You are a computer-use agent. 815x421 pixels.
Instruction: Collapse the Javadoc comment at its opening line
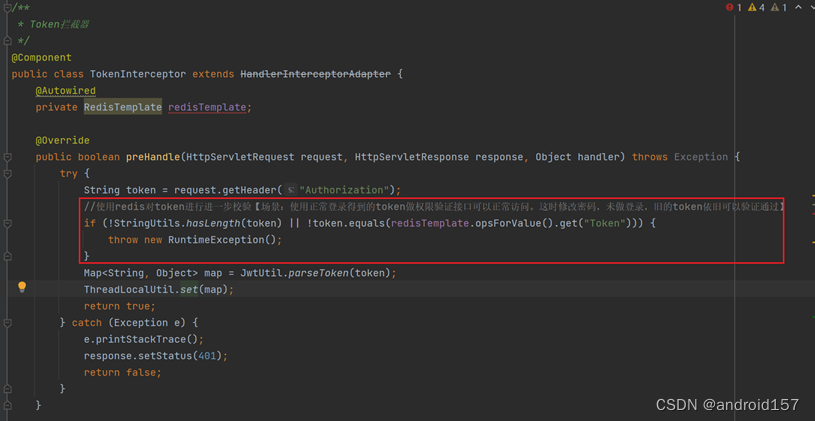[x=7, y=7]
